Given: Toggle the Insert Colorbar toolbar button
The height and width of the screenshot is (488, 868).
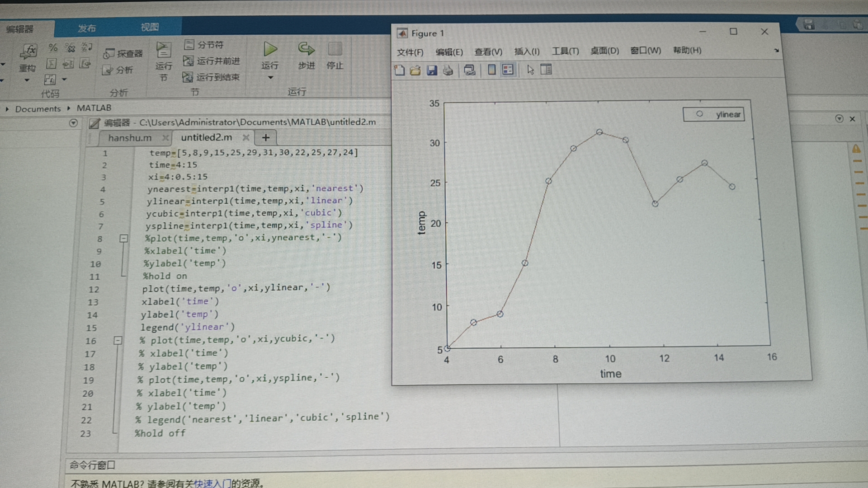Looking at the screenshot, I should click(x=491, y=70).
